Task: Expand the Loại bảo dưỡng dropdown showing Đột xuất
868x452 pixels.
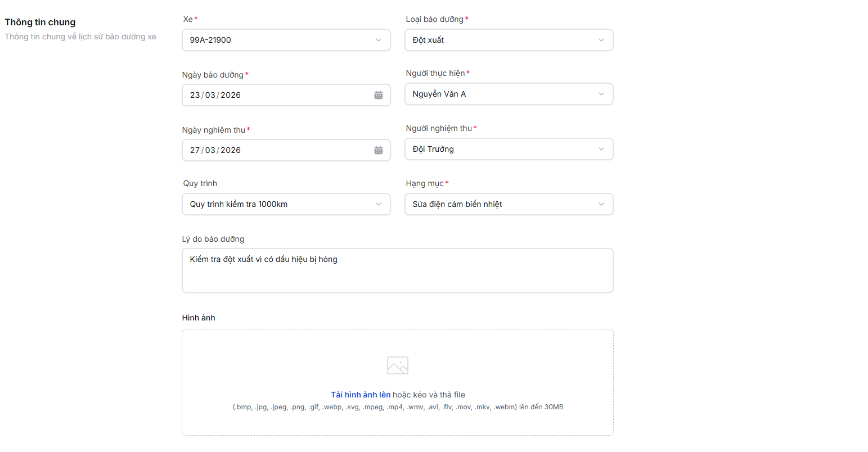Action: click(x=508, y=40)
